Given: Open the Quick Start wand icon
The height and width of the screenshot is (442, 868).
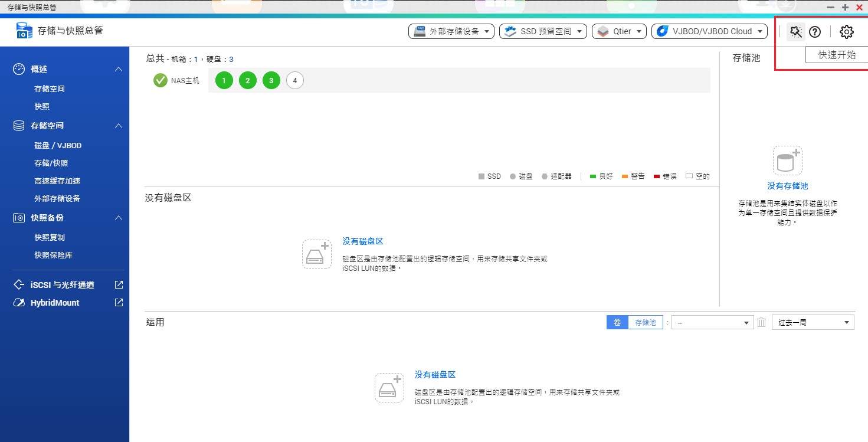Looking at the screenshot, I should click(x=795, y=32).
